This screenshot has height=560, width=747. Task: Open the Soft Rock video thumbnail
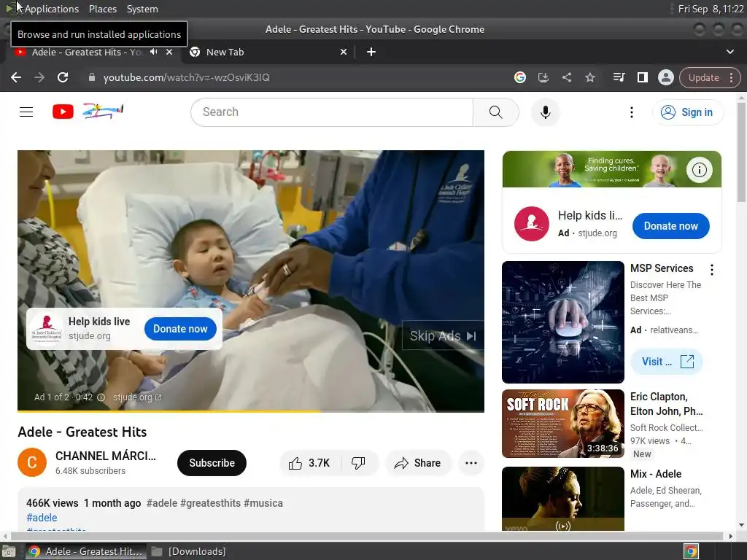(x=562, y=424)
